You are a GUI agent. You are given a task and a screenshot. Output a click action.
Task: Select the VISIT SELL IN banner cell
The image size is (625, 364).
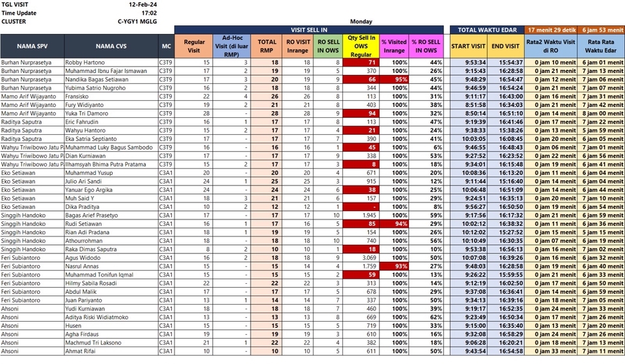point(309,30)
